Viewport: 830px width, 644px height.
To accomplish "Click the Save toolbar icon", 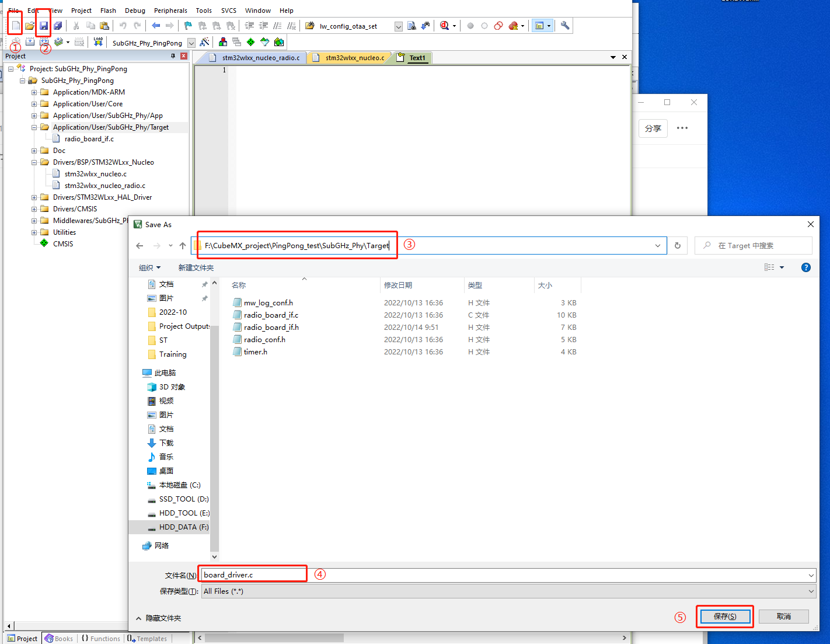I will [x=44, y=26].
